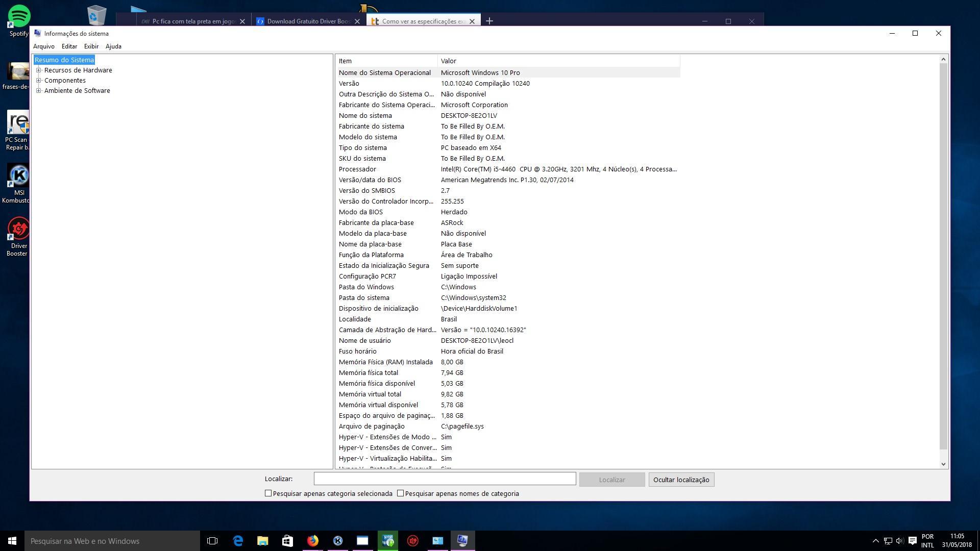This screenshot has width=980, height=551.
Task: Click the Item column header
Action: click(386, 61)
